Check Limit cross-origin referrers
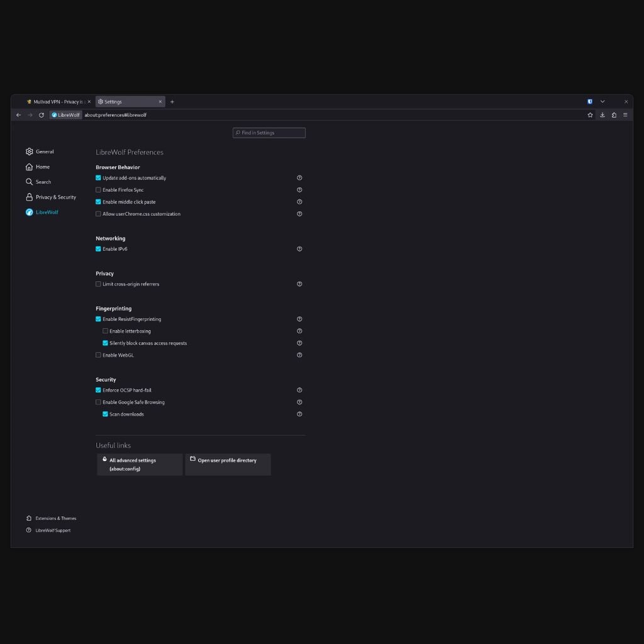644x644 pixels. (x=98, y=284)
